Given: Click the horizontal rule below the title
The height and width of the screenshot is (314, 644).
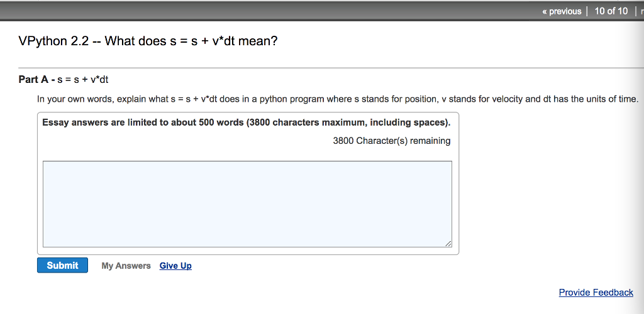Looking at the screenshot, I should 314,68.
